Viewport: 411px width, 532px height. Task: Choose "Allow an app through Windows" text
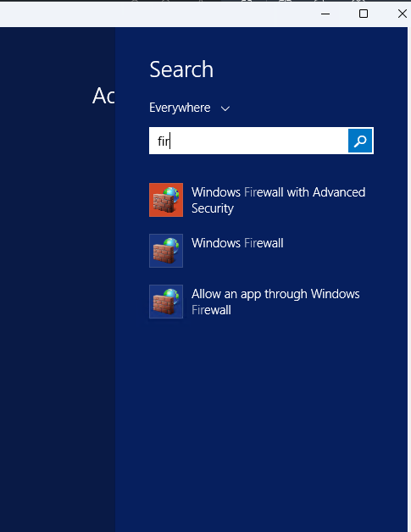pyautogui.click(x=275, y=294)
